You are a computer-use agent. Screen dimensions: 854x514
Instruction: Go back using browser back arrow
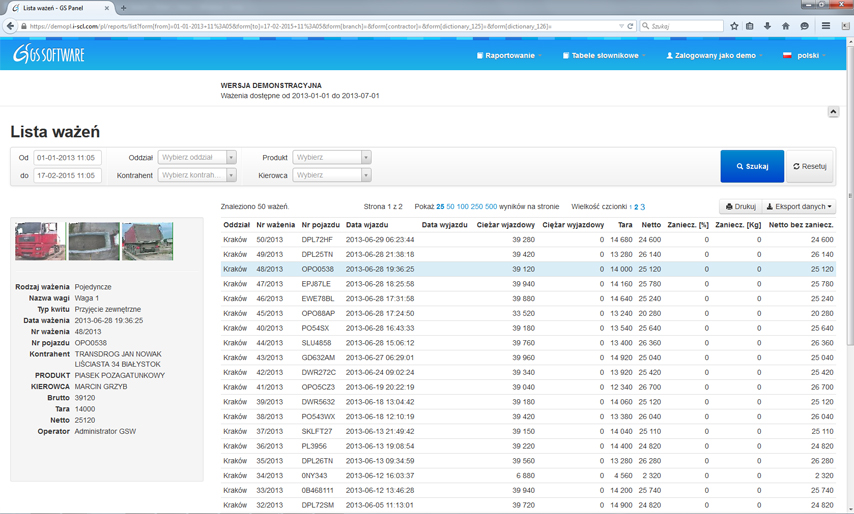[11, 26]
